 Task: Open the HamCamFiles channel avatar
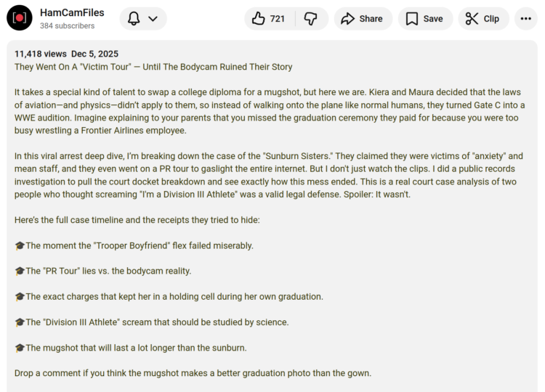click(x=20, y=17)
